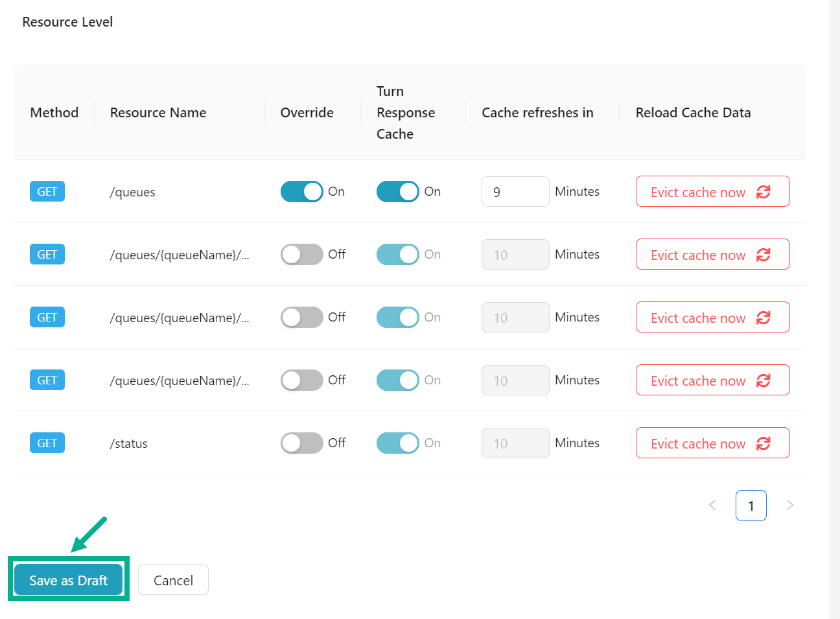Go to next page arrow
The height and width of the screenshot is (619, 840).
[789, 506]
